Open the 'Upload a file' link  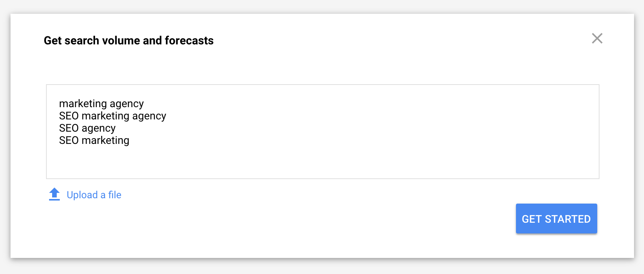(94, 195)
